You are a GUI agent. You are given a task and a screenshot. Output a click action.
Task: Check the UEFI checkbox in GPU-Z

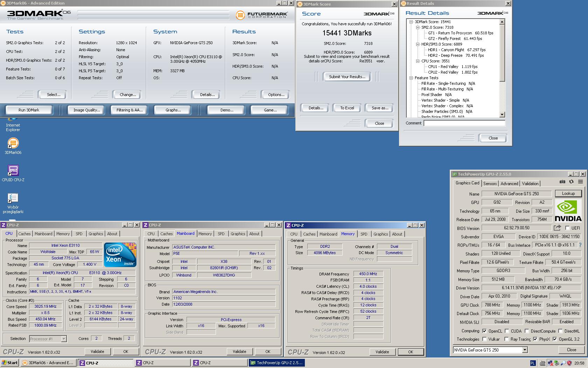tap(567, 227)
